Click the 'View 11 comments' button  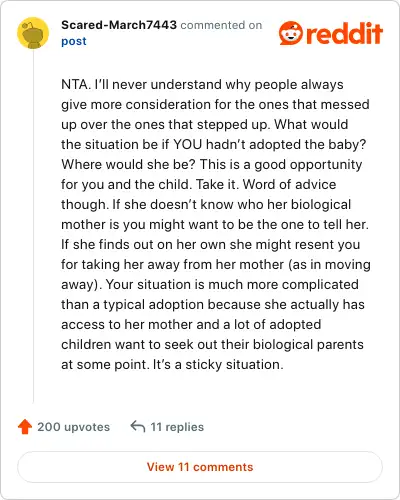(x=200, y=467)
